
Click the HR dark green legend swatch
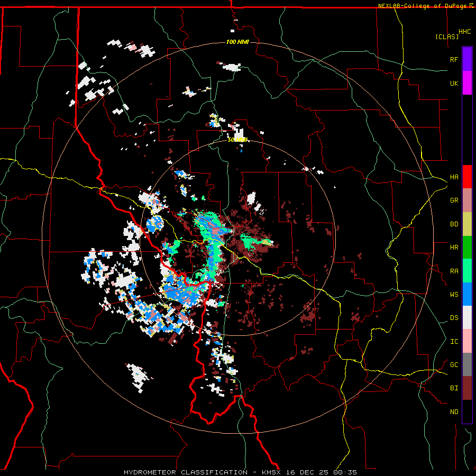click(467, 248)
